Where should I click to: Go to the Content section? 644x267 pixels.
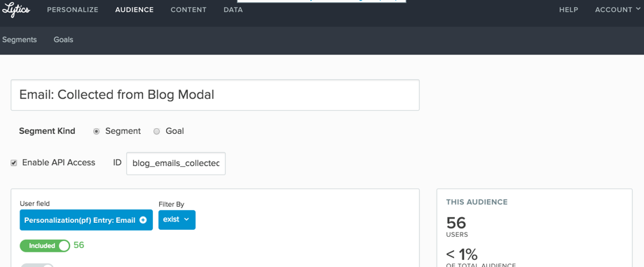[x=189, y=9]
